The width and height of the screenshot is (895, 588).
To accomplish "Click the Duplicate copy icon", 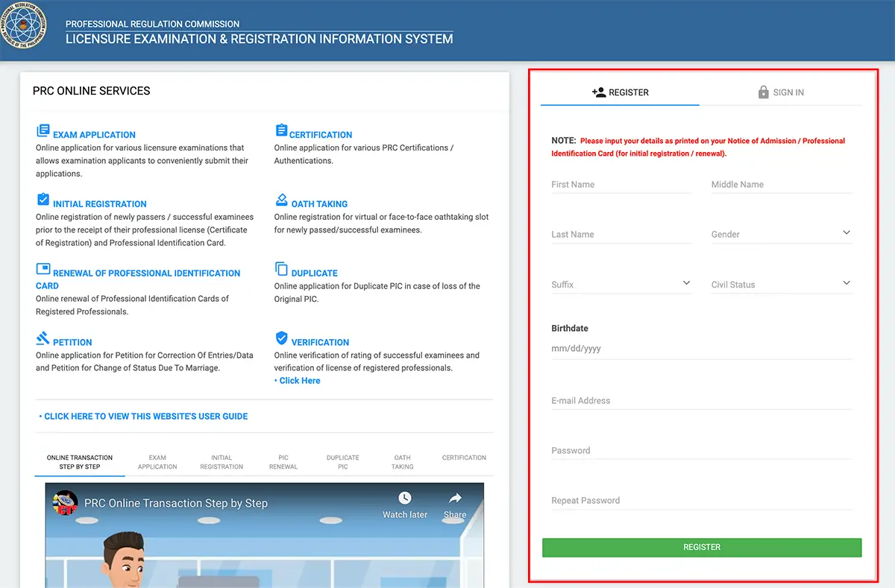I will click(281, 269).
